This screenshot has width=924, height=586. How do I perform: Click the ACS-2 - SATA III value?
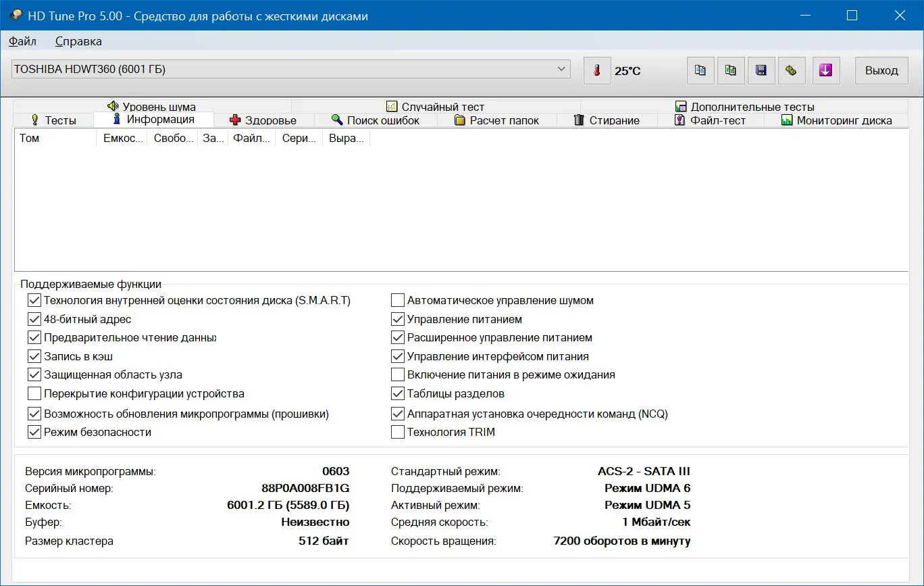644,471
